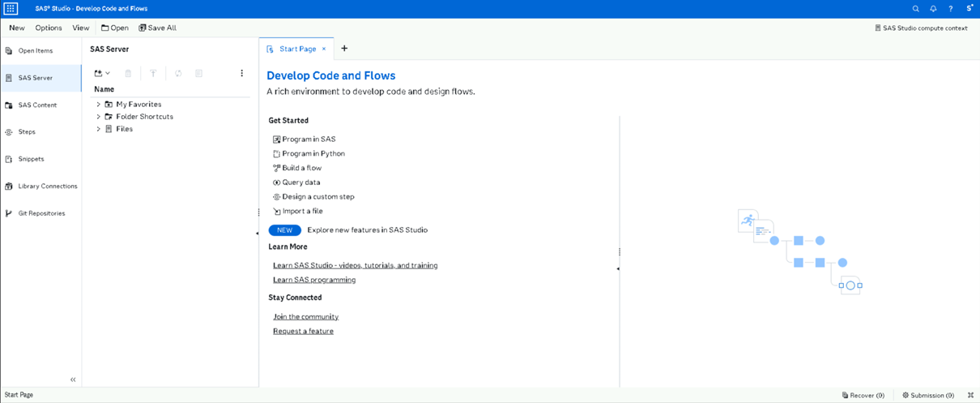Open the user profile avatar menu
The image size is (980, 403).
click(x=969, y=9)
